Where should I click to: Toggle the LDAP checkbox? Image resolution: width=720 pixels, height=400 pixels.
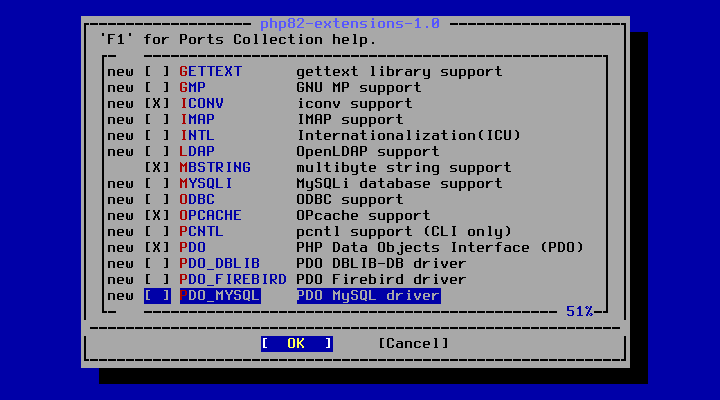157,152
